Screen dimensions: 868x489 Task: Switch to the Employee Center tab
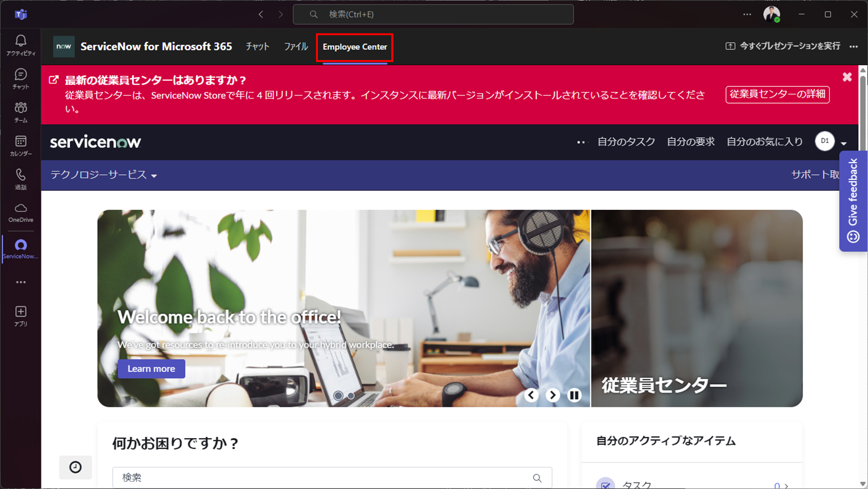tap(354, 47)
